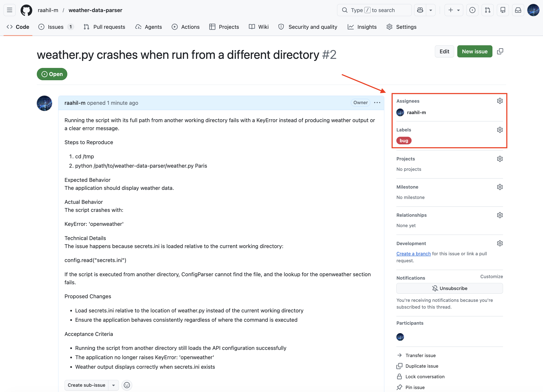
Task: Open the Actions tab
Action: point(186,27)
